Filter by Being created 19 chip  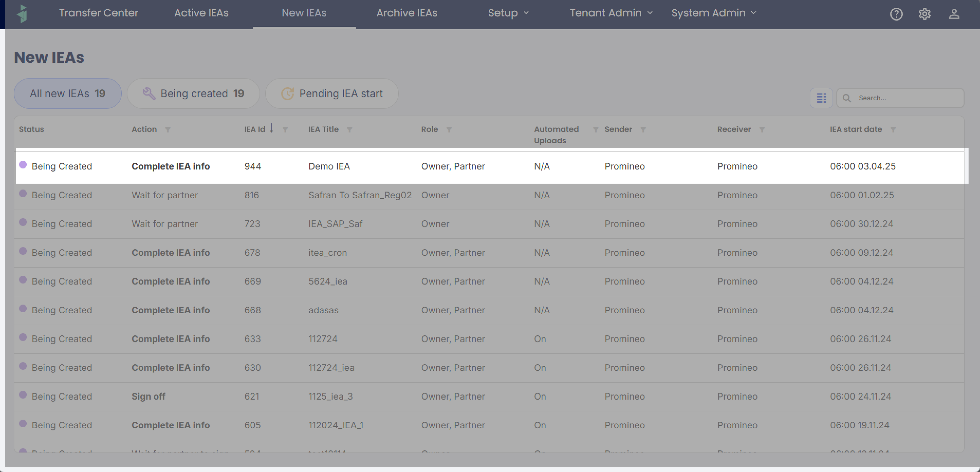(x=193, y=93)
